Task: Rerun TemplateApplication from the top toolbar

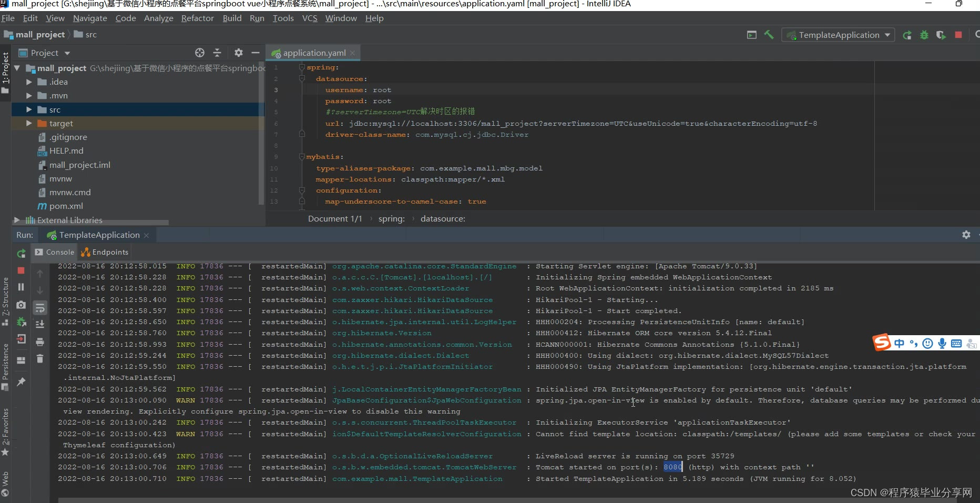Action: click(907, 35)
